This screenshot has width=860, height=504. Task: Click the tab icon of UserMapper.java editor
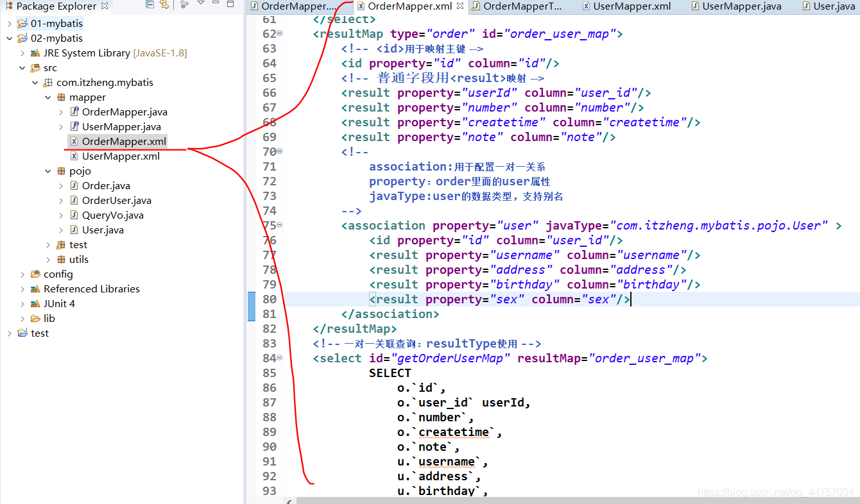pos(696,6)
